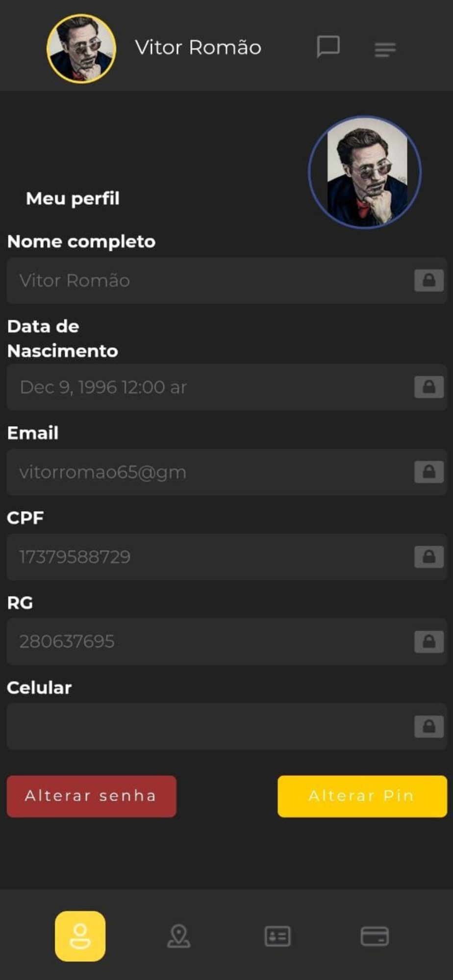Click the lock icon in Email field
The height and width of the screenshot is (980, 453).
(x=429, y=472)
